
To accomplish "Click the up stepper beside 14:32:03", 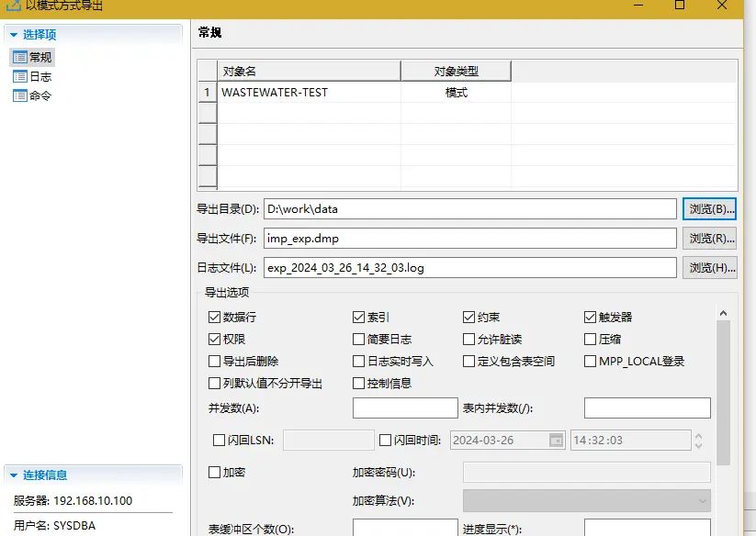I will (x=698, y=435).
